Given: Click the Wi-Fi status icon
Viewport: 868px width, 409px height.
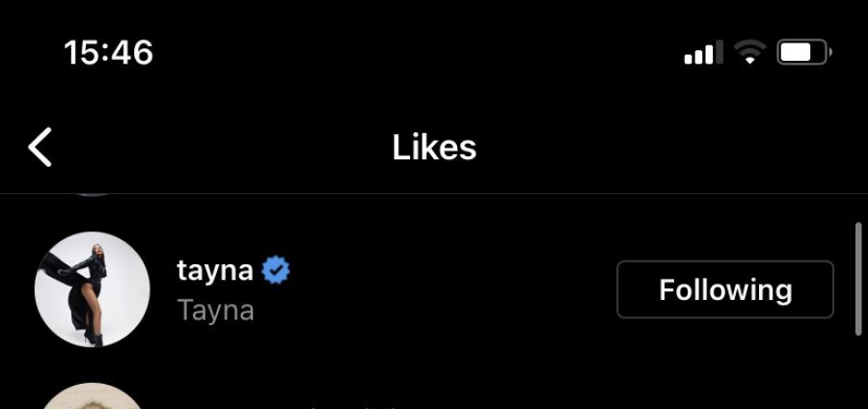Looking at the screenshot, I should [x=749, y=53].
